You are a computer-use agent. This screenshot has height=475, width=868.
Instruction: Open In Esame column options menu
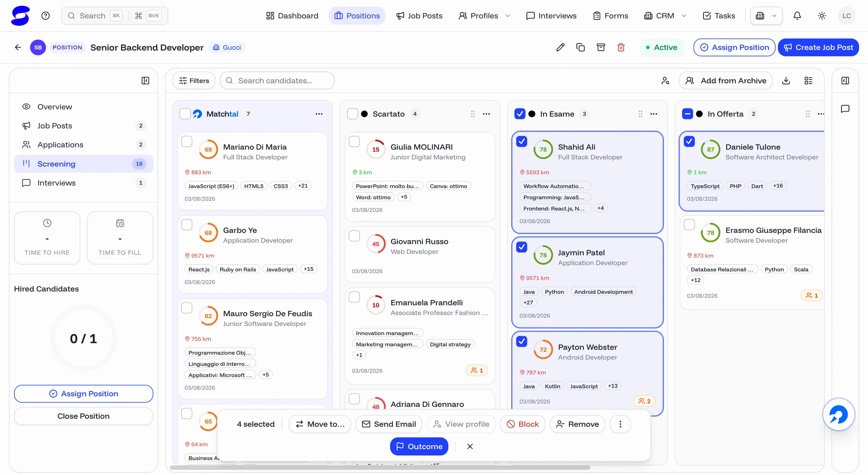[x=654, y=114]
